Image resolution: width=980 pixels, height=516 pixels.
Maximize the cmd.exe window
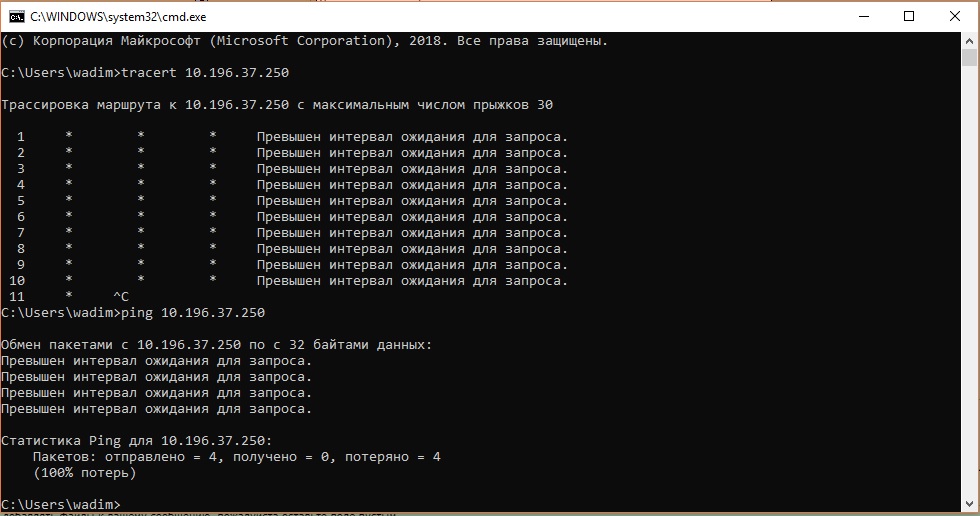[909, 16]
